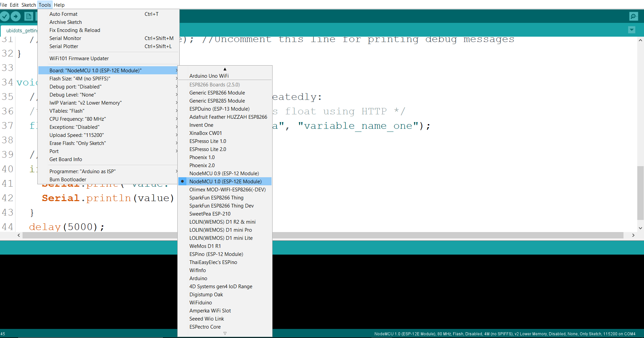Click the vertical editor scrollbar thumb
The height and width of the screenshot is (338, 644).
[x=640, y=193]
